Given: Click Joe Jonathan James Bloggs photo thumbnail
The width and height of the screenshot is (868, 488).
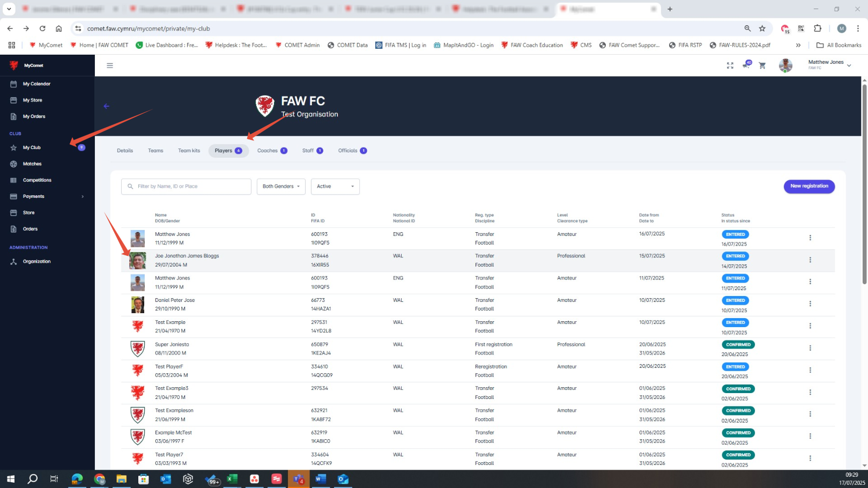Looking at the screenshot, I should coord(138,261).
